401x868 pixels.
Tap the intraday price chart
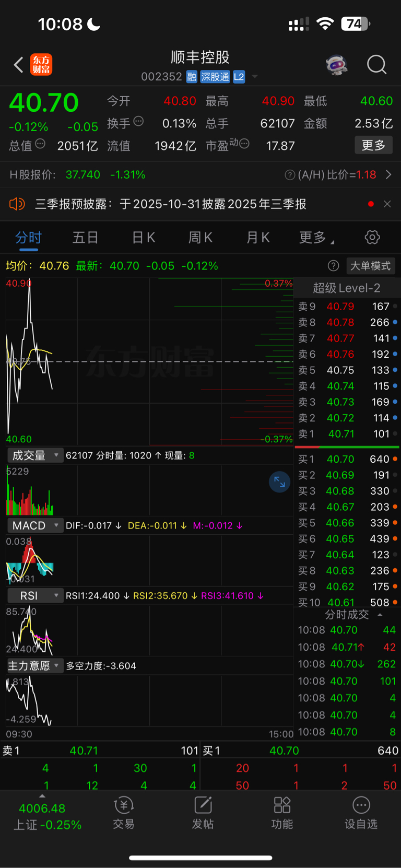click(x=149, y=361)
